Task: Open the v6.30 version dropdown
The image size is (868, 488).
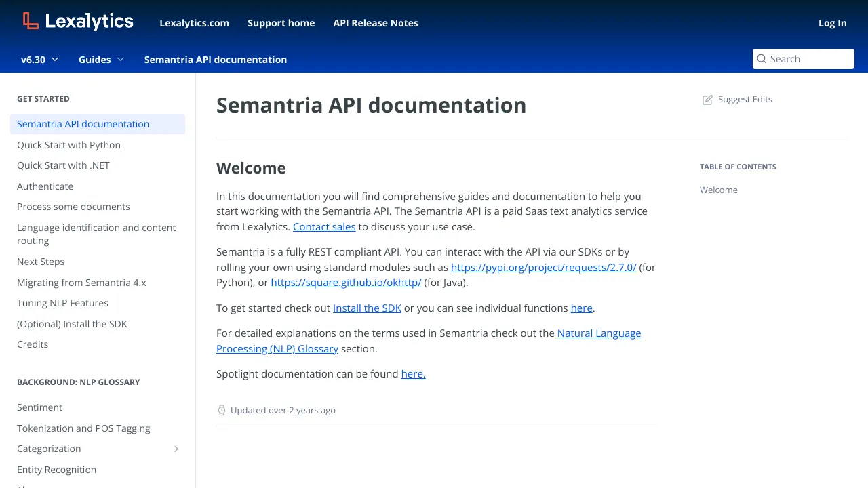Action: (x=40, y=60)
